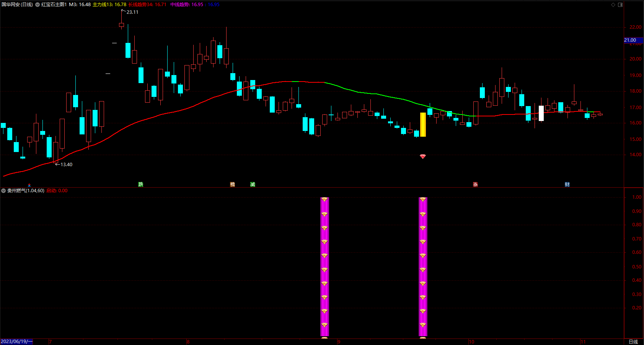The width and height of the screenshot is (644, 345).
Task: Click the 22.00 price axis label
Action: [635, 27]
